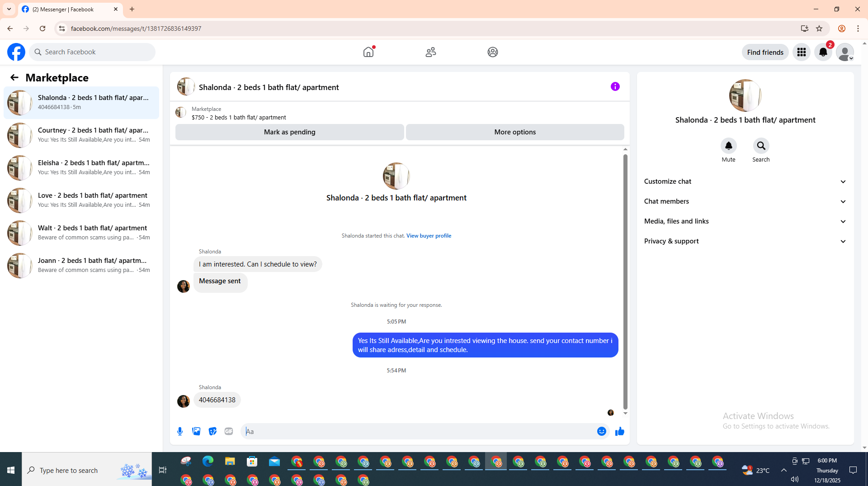Open Task View on the taskbar
The image size is (868, 486).
pos(163,470)
